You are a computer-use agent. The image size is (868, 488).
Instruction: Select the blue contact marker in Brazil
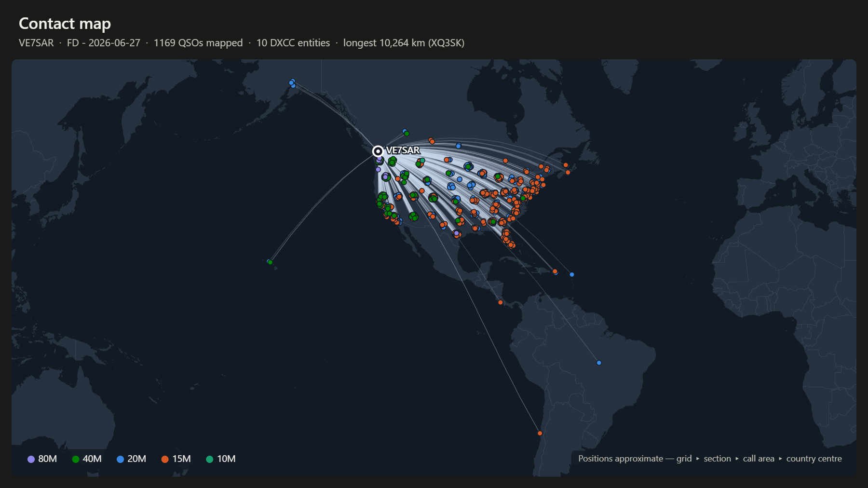[x=599, y=363]
